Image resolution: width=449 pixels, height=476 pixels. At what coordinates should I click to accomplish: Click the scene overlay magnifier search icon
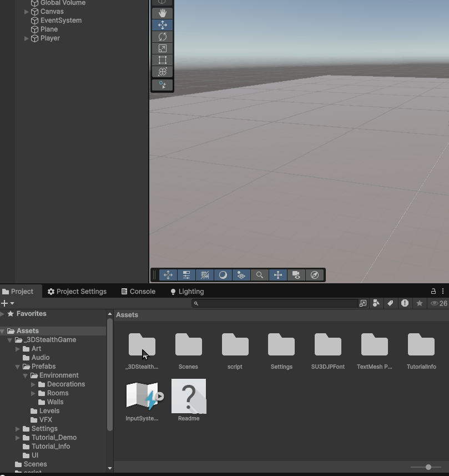pyautogui.click(x=259, y=275)
